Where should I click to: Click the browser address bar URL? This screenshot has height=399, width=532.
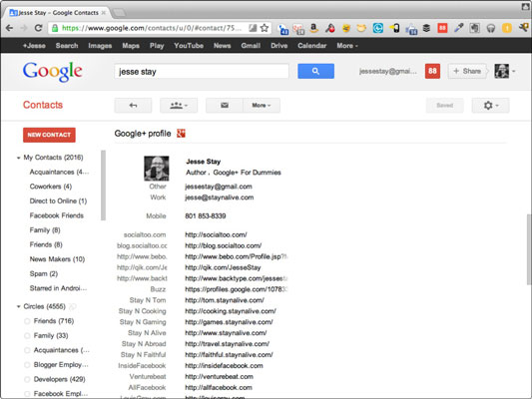coord(152,28)
